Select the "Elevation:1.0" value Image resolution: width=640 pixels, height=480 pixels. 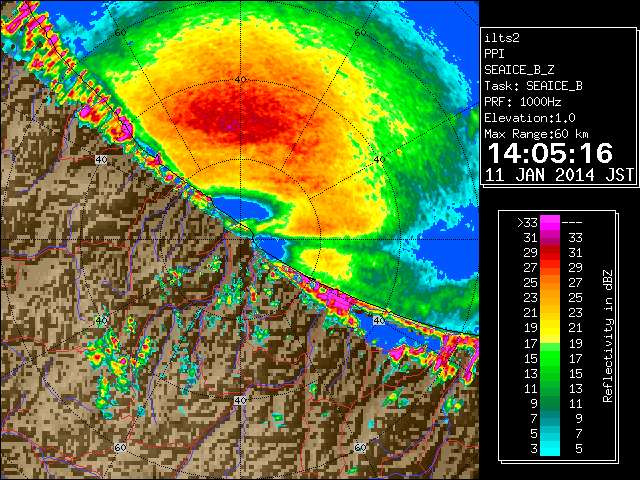(x=530, y=118)
